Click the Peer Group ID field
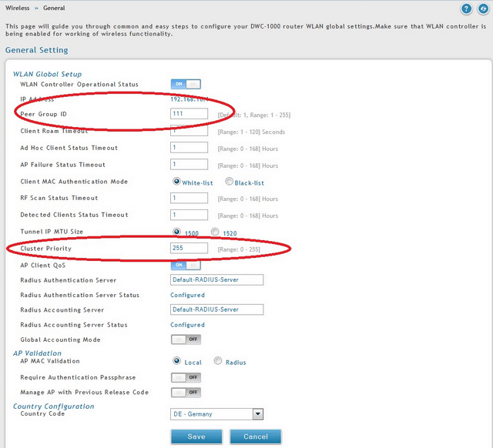Viewport: 493px width, 448px height. click(x=189, y=114)
